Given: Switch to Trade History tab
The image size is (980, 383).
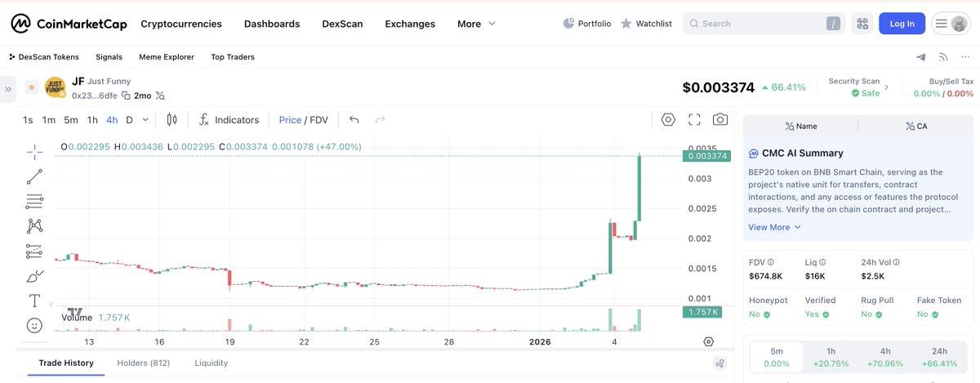Looking at the screenshot, I should pyautogui.click(x=66, y=363).
